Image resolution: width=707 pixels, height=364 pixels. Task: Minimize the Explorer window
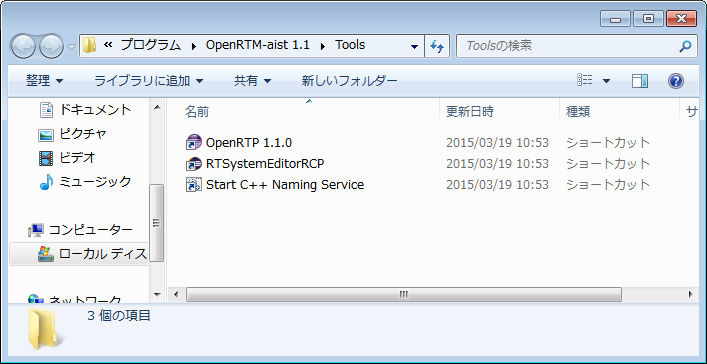(615, 18)
